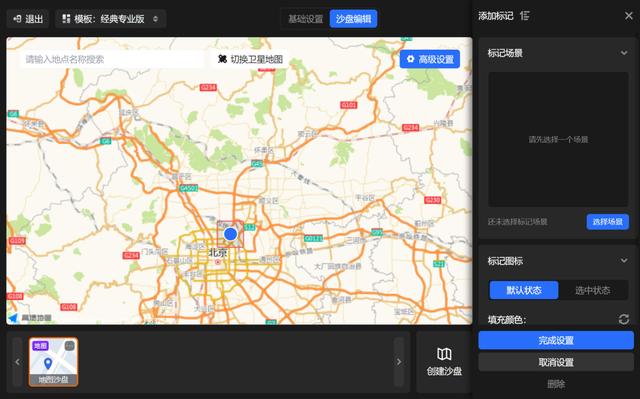
Task: Click the 退出 exit button
Action: [28, 19]
